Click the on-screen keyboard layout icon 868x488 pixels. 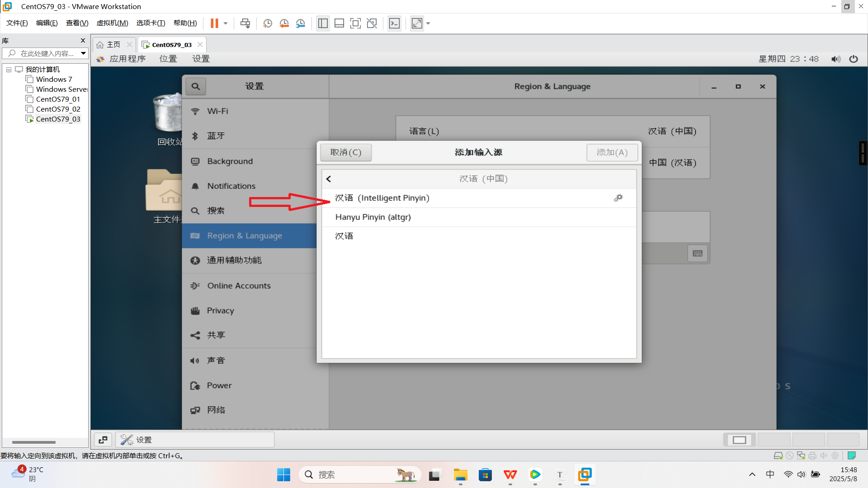698,253
